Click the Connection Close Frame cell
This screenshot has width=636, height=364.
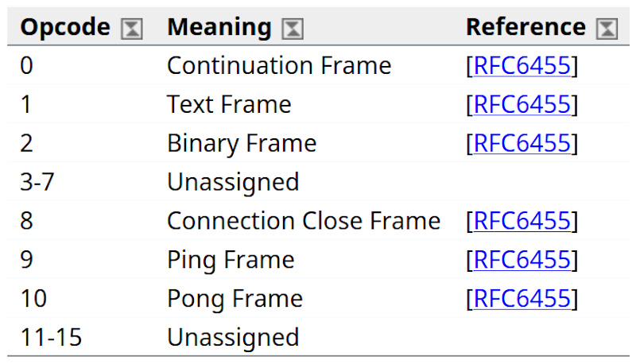(304, 221)
